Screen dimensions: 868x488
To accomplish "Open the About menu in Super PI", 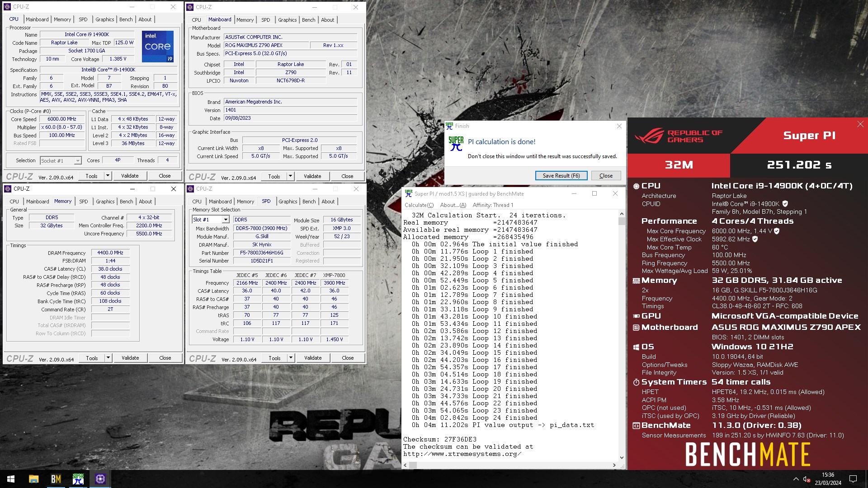I will click(453, 205).
